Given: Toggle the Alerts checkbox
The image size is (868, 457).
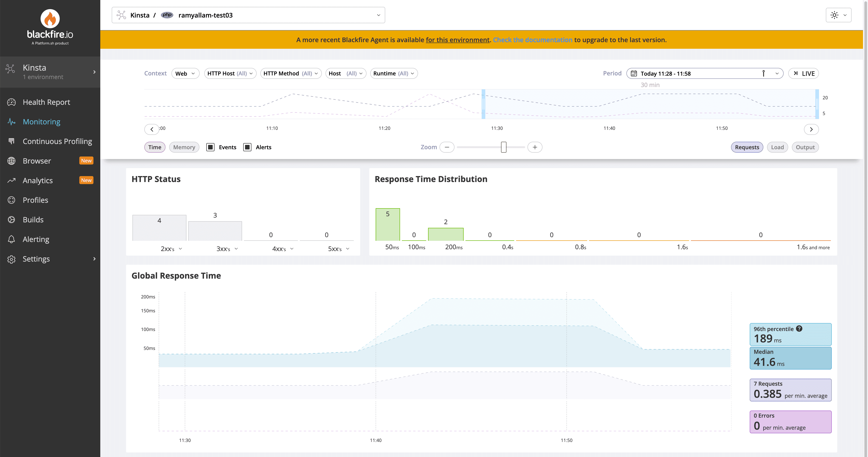Looking at the screenshot, I should [247, 147].
